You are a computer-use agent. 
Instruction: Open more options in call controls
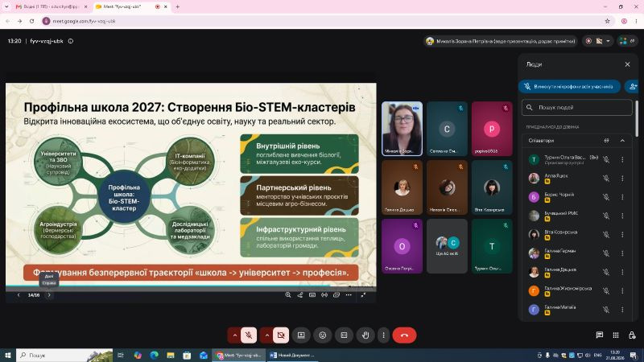pyautogui.click(x=384, y=335)
